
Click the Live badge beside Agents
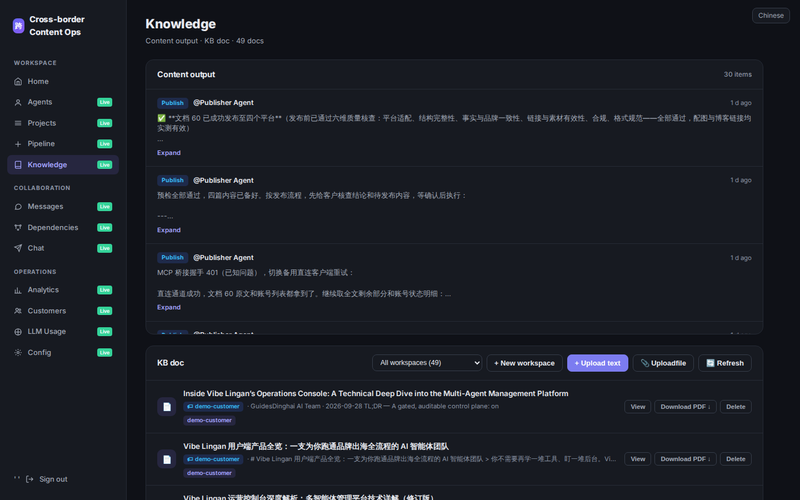[x=105, y=103]
